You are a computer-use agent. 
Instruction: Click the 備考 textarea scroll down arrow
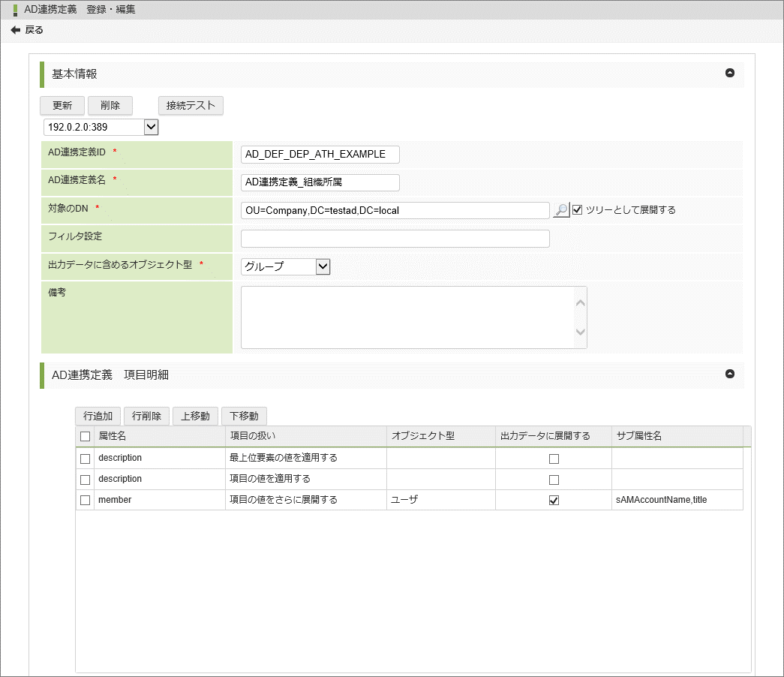click(580, 332)
